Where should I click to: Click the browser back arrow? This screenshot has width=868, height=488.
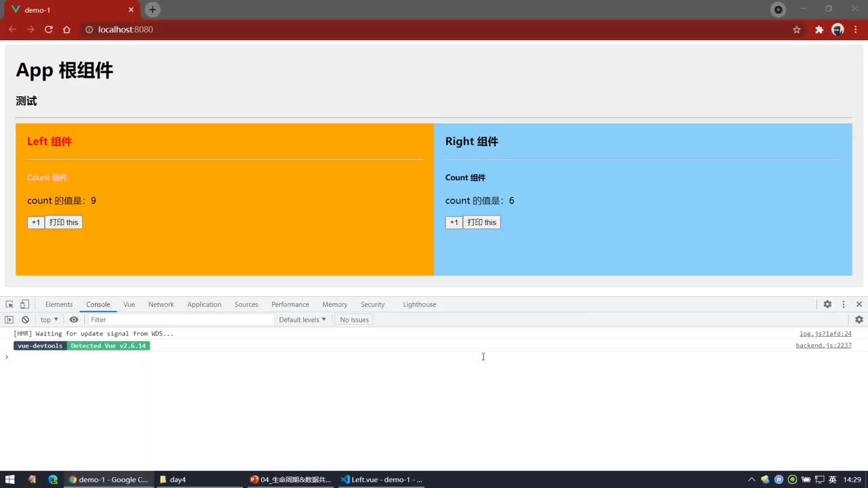pos(12,30)
